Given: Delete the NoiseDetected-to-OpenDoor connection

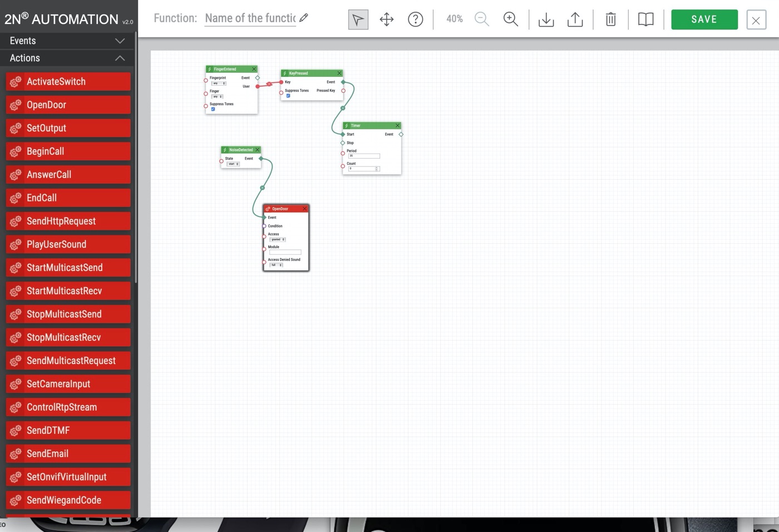Looking at the screenshot, I should point(263,188).
